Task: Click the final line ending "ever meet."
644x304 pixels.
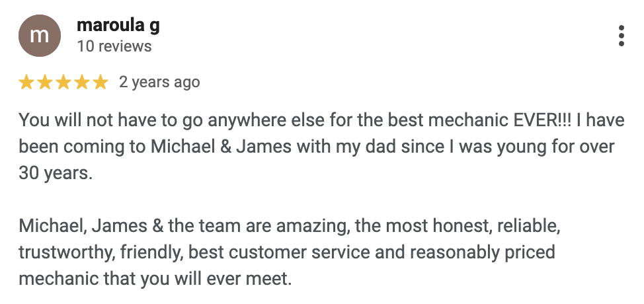Action: click(155, 278)
